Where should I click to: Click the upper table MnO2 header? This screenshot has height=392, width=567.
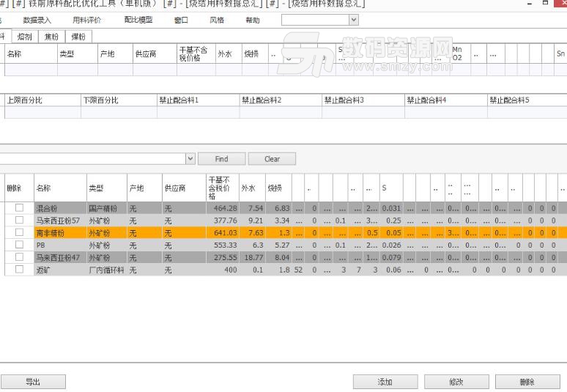click(461, 53)
